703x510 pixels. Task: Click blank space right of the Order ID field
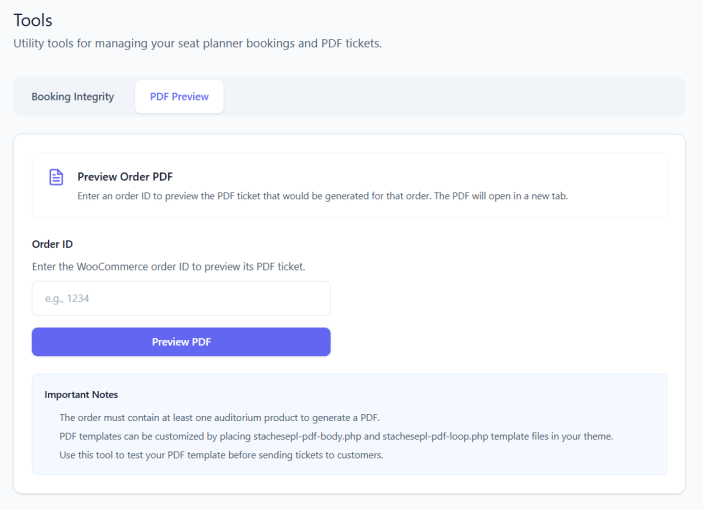(500, 298)
